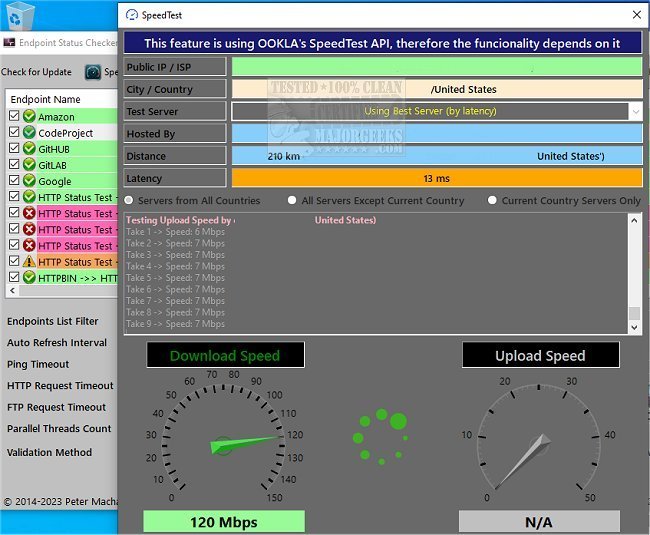Click the green status icon beside Google

pyautogui.click(x=29, y=181)
